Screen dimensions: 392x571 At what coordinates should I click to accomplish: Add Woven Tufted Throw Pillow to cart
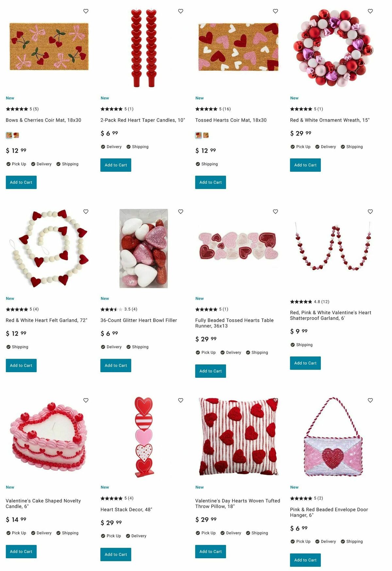[210, 551]
